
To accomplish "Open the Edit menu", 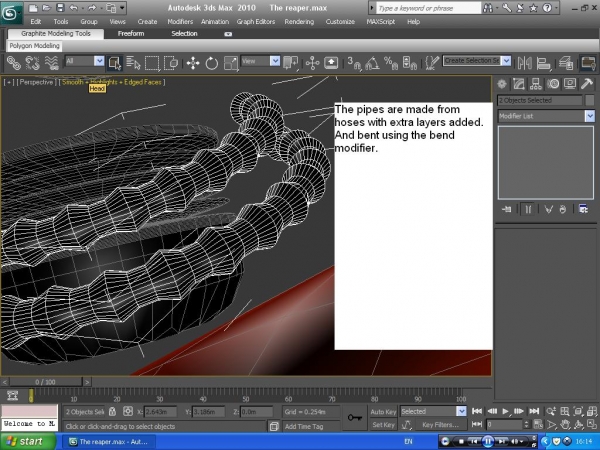I will 36,22.
